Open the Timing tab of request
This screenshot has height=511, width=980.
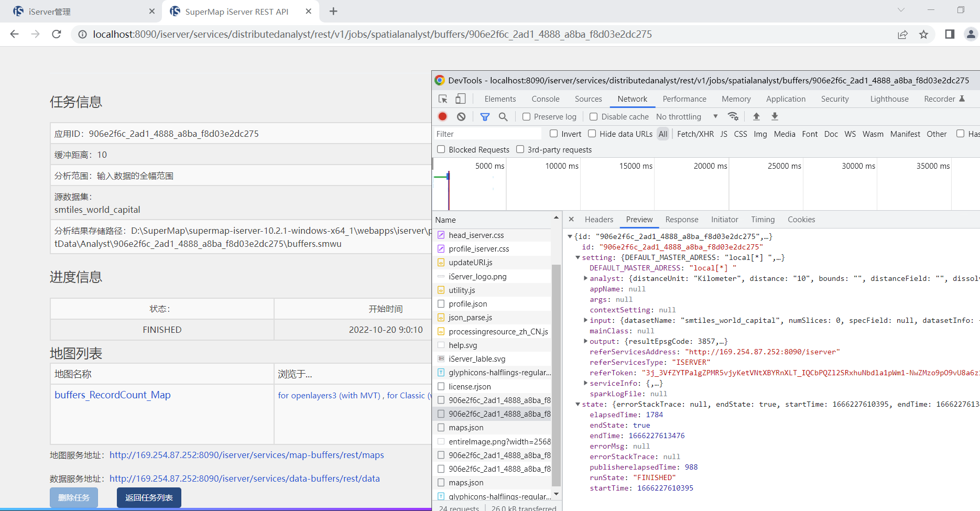(x=763, y=220)
